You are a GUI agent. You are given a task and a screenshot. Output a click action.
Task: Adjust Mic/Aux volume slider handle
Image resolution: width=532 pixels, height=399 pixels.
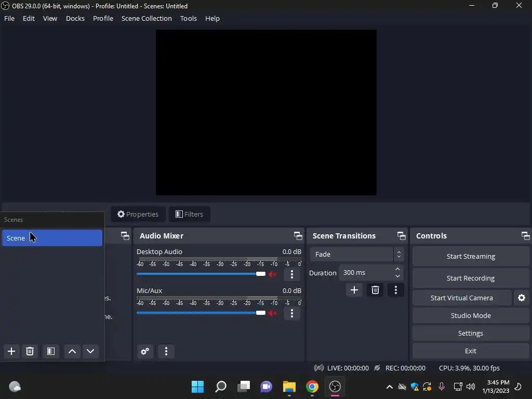(261, 313)
